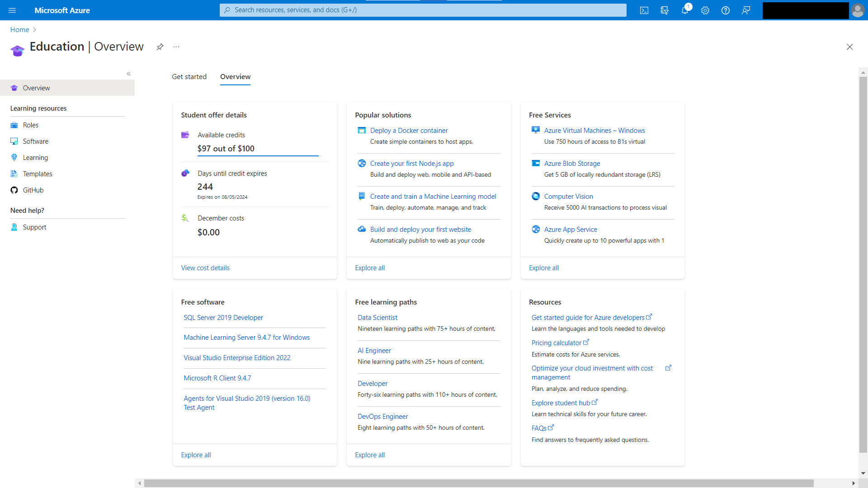The height and width of the screenshot is (488, 868).
Task: Open AI Engineer learning path
Action: (x=374, y=351)
